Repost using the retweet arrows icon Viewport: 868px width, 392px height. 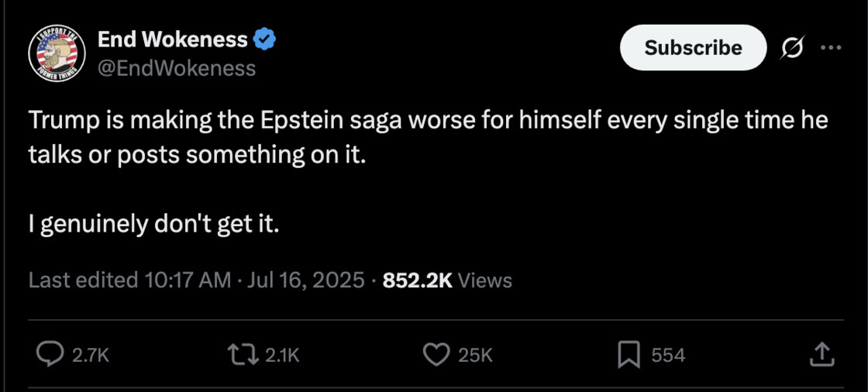click(243, 354)
